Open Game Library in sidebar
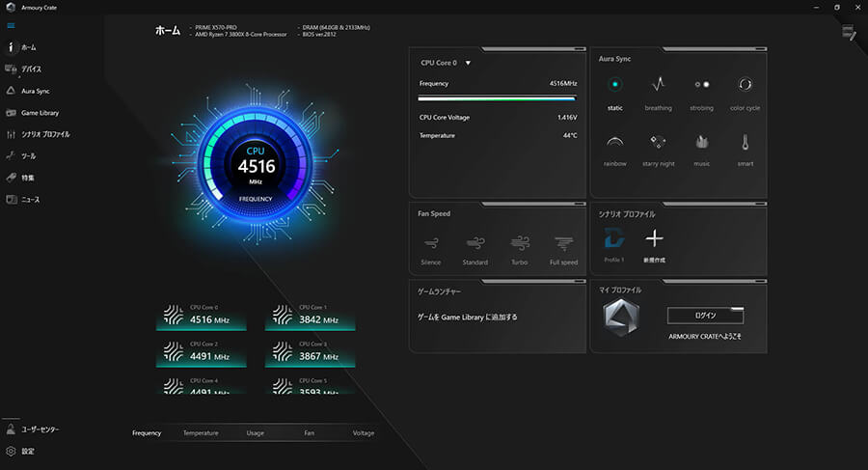The image size is (868, 470). coord(39,113)
